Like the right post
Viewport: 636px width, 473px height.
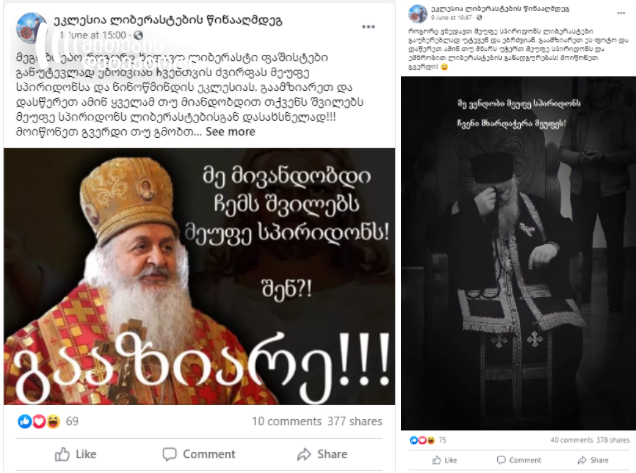point(445,460)
